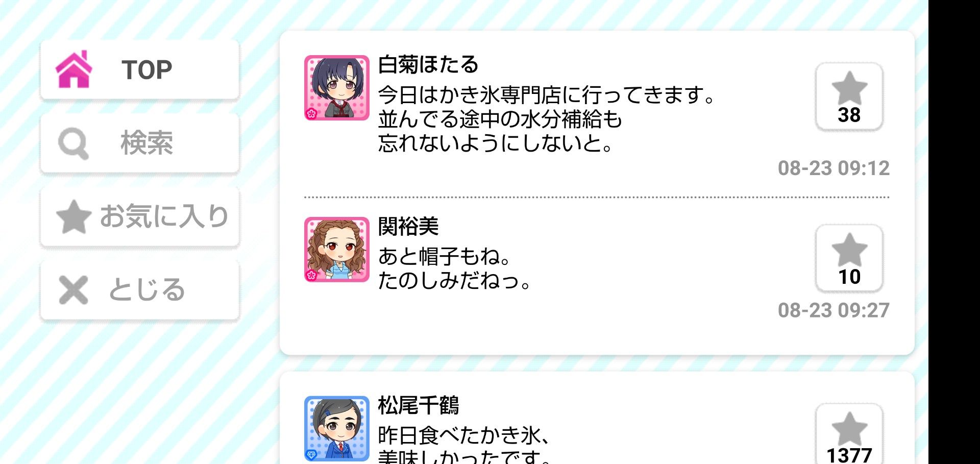Tap the pink home icon
This screenshot has width=980, height=464.
coord(74,69)
